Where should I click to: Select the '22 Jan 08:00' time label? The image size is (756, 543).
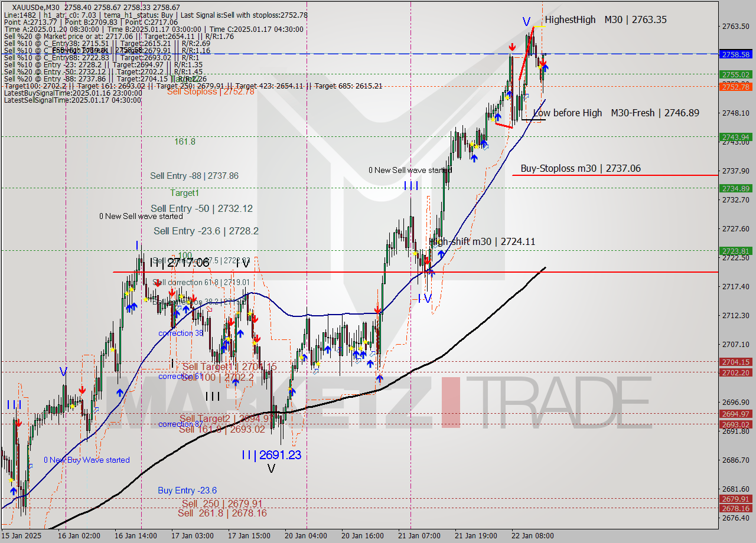pyautogui.click(x=532, y=536)
